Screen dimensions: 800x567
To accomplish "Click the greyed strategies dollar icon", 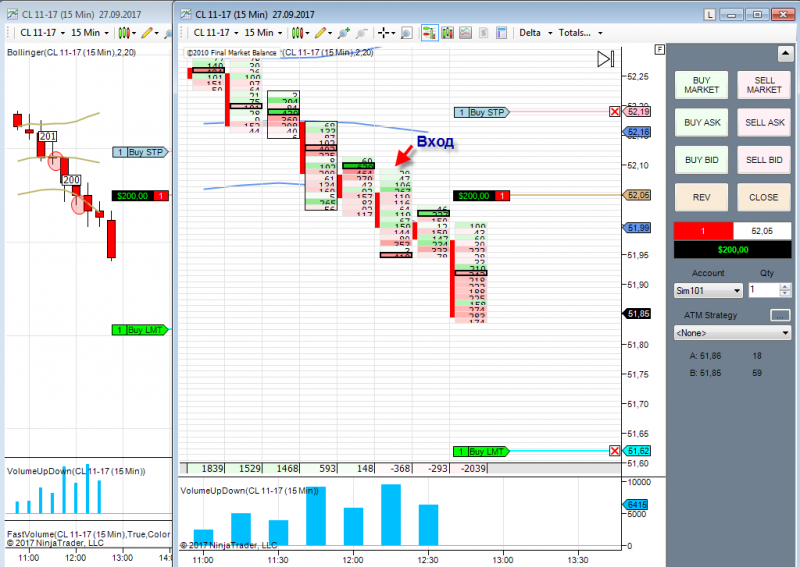I will pos(483,33).
